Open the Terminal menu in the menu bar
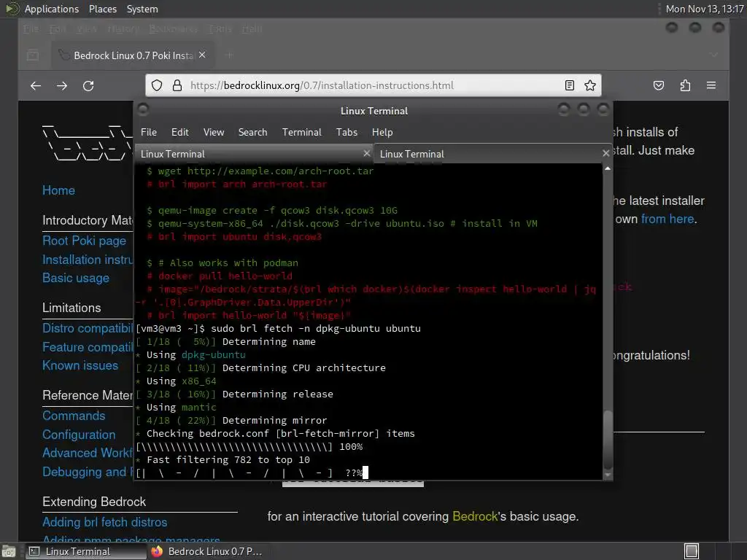Screen dimensions: 747x560 (301, 133)
